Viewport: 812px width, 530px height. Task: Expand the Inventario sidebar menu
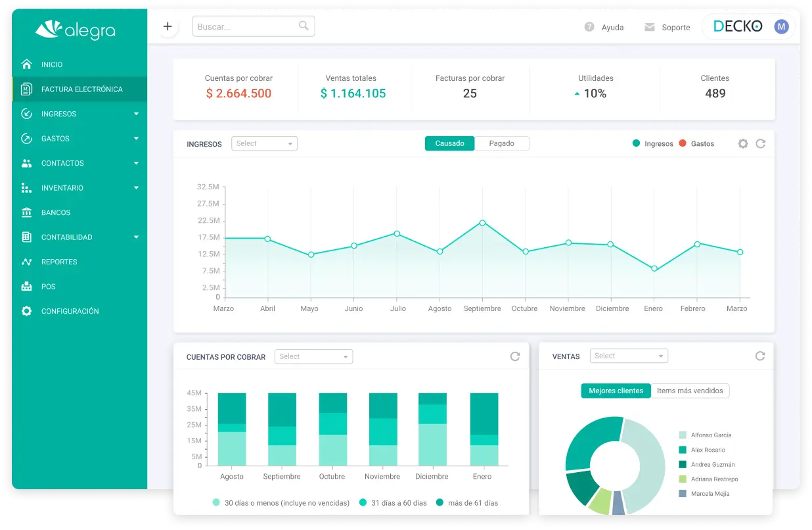click(x=136, y=188)
